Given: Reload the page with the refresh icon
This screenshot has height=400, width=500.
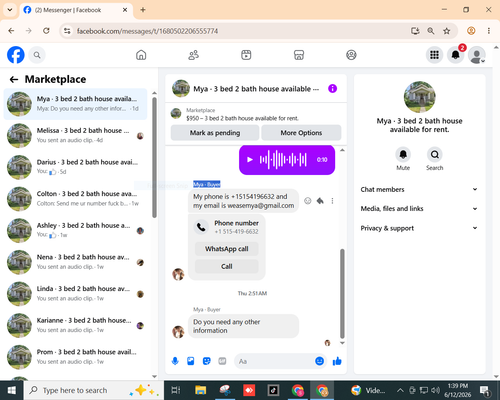Looking at the screenshot, I should [46, 31].
